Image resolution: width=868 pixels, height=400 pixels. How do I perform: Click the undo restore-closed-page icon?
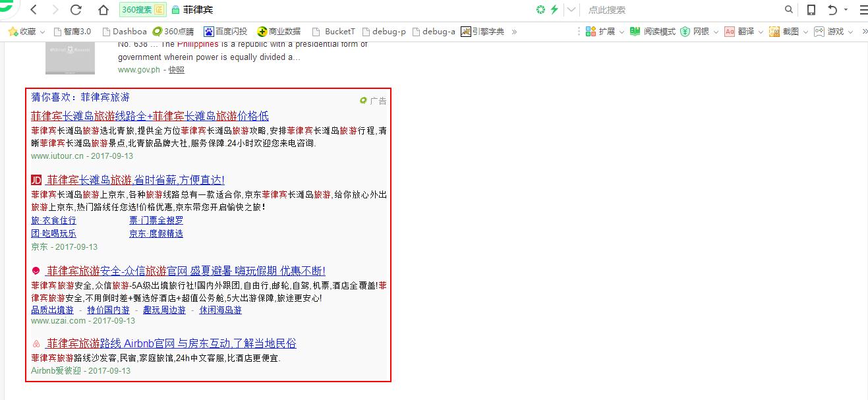[832, 10]
